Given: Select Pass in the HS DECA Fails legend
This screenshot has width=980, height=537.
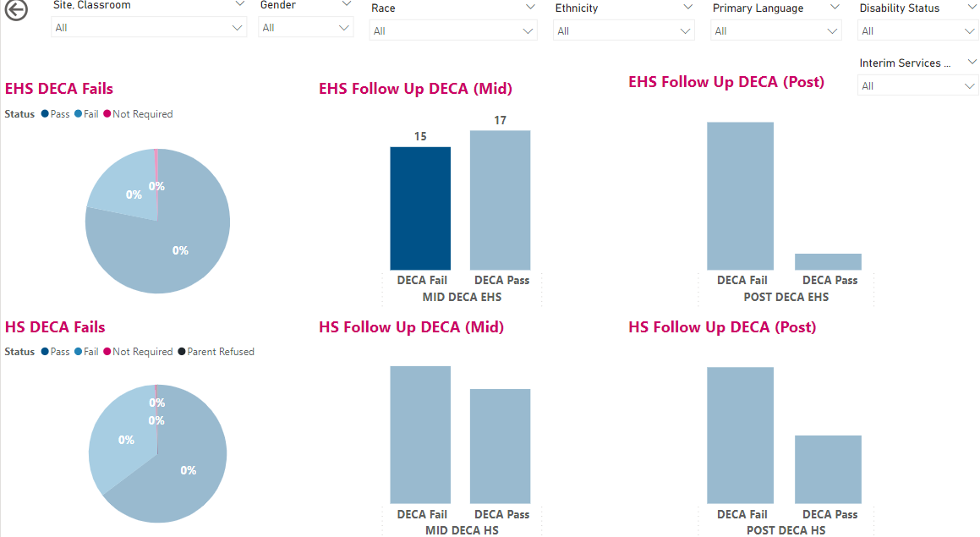Looking at the screenshot, I should 56,351.
